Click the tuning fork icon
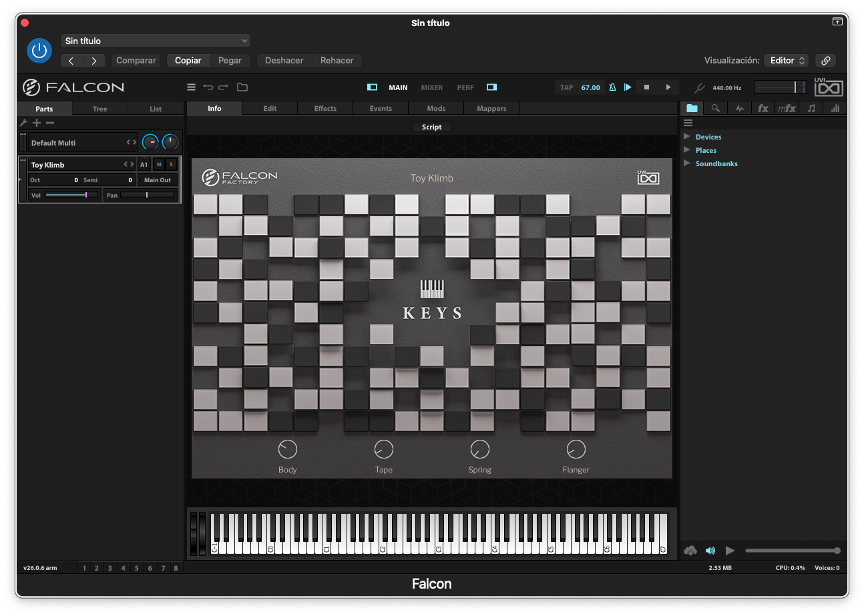 (x=700, y=87)
